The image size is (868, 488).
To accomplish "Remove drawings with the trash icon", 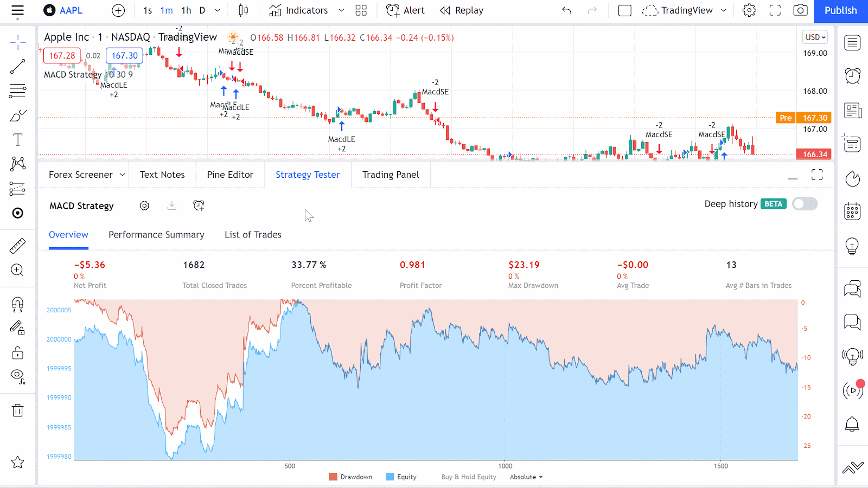I will coord(17,410).
